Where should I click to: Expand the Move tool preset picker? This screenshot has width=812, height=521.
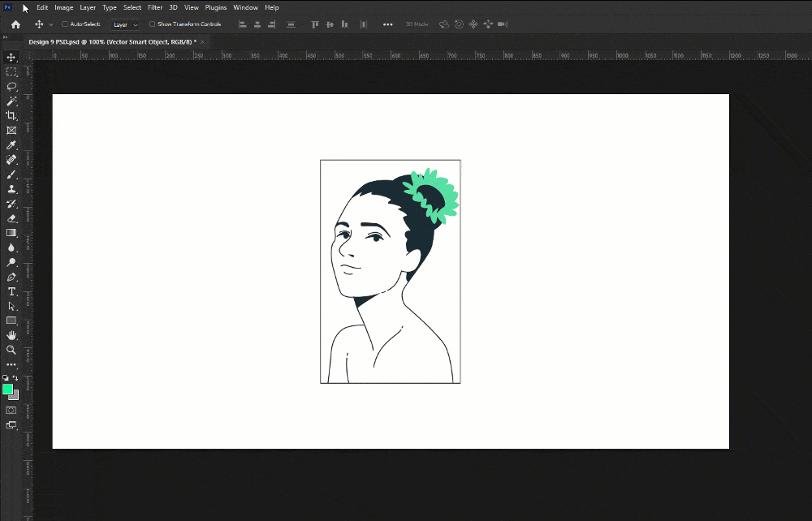point(50,24)
